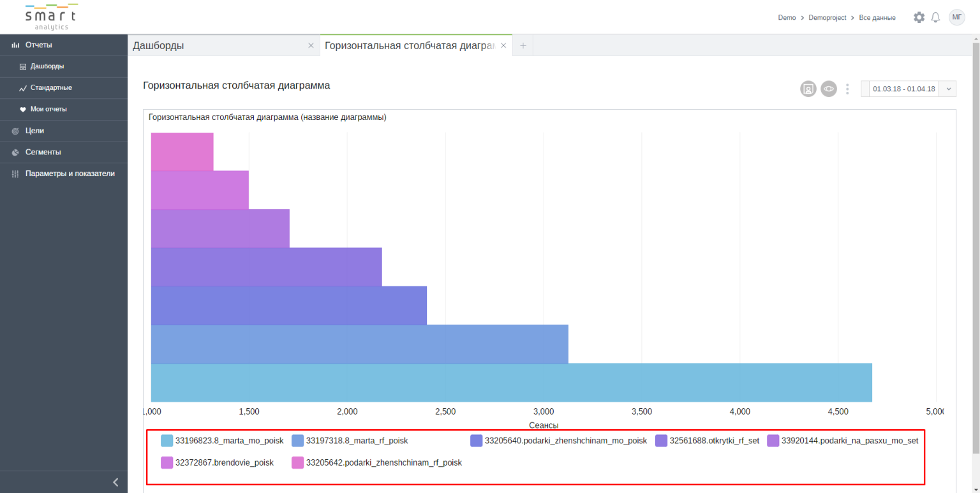Click the report export icon beside the eye
This screenshot has height=493, width=980.
click(808, 89)
